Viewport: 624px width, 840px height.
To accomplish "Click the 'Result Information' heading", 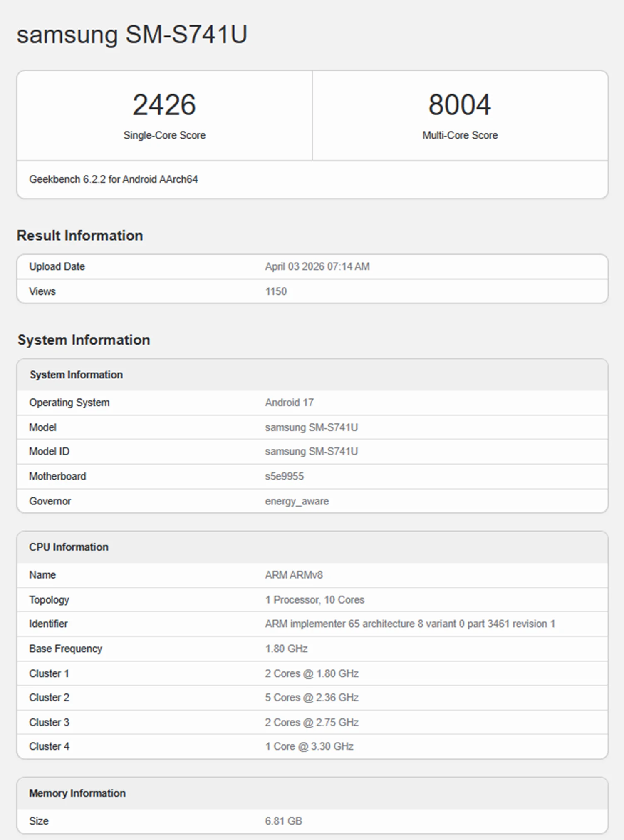I will coord(80,236).
